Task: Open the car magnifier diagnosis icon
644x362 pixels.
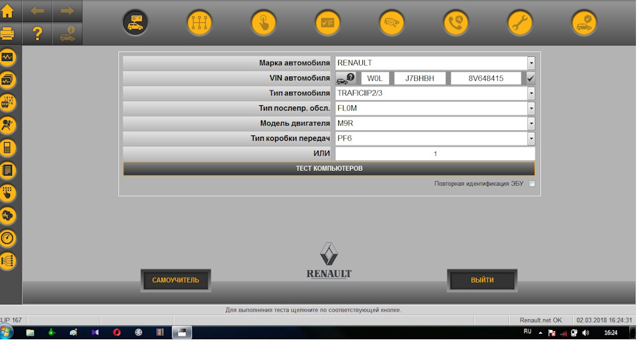Action: click(391, 23)
